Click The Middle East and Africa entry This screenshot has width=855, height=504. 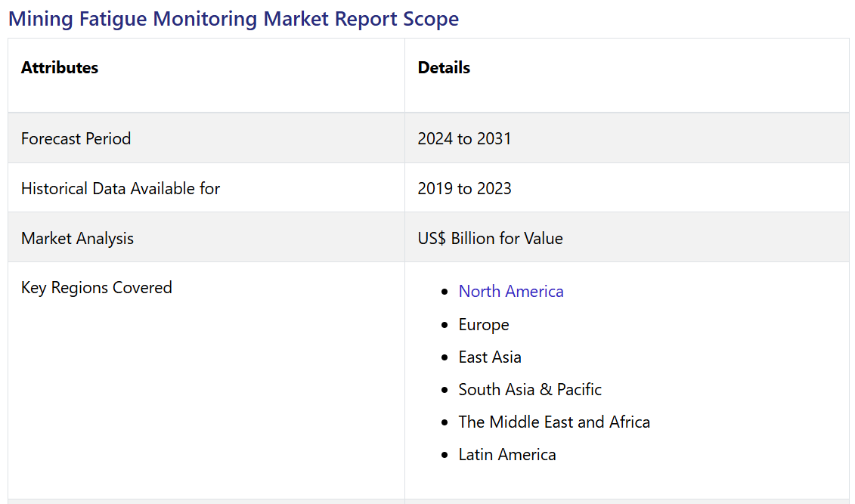pyautogui.click(x=554, y=422)
